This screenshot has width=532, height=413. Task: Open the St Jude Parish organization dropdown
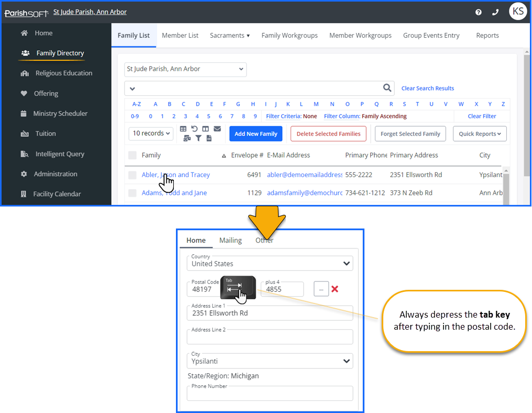click(x=185, y=69)
